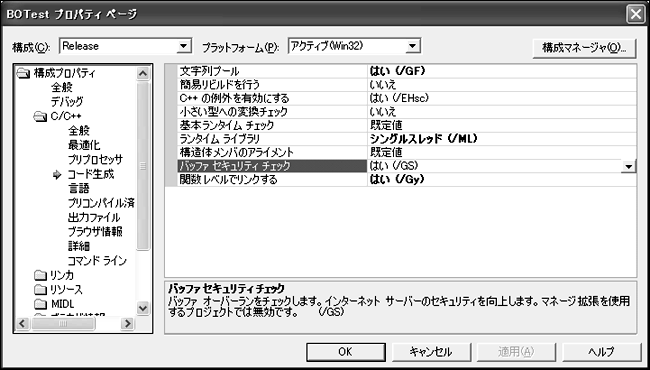Select the バッファ セキュリティ チェック property name
650x370 pixels.
(x=272, y=167)
